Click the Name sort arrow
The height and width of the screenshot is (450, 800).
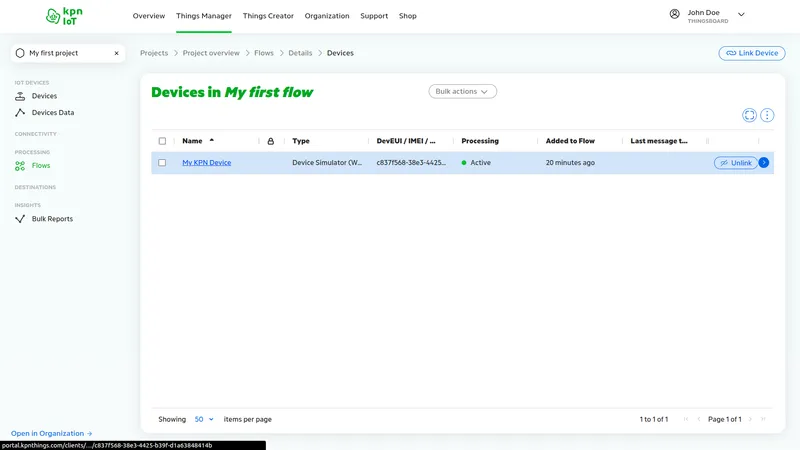coord(212,140)
